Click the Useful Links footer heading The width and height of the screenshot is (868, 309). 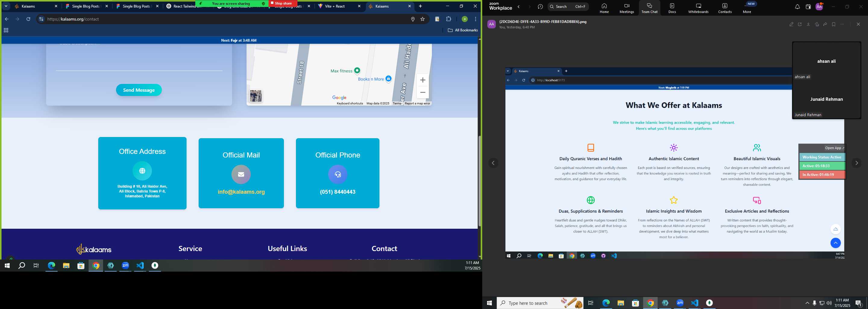[x=288, y=249]
